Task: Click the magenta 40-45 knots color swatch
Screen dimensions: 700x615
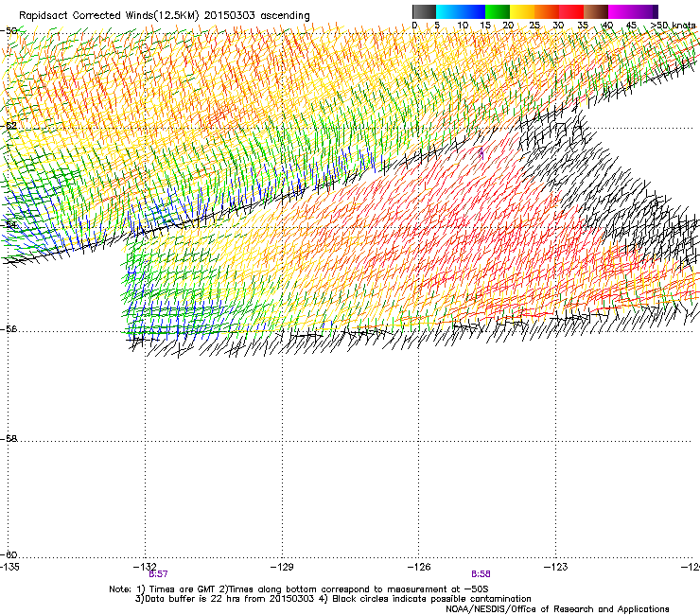Action: coord(621,11)
